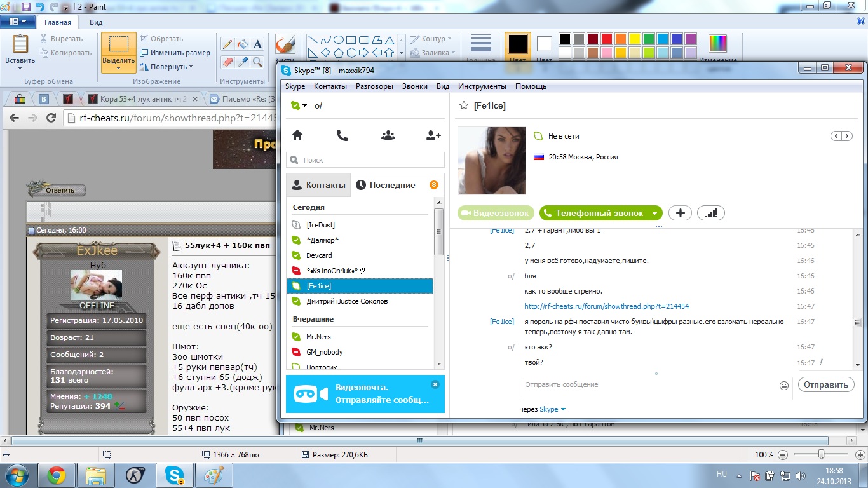Open Skype dial pad phone icon
This screenshot has height=488, width=868.
pos(342,135)
